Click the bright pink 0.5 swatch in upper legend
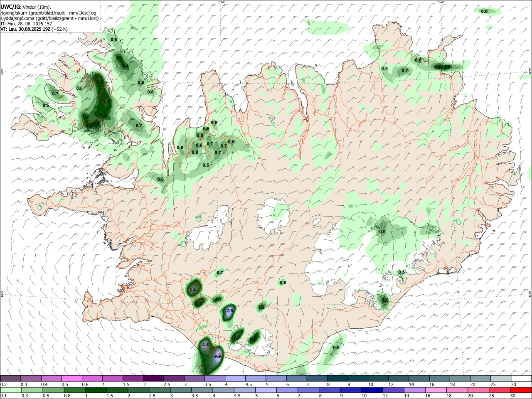The image size is (532, 399). (x=72, y=378)
